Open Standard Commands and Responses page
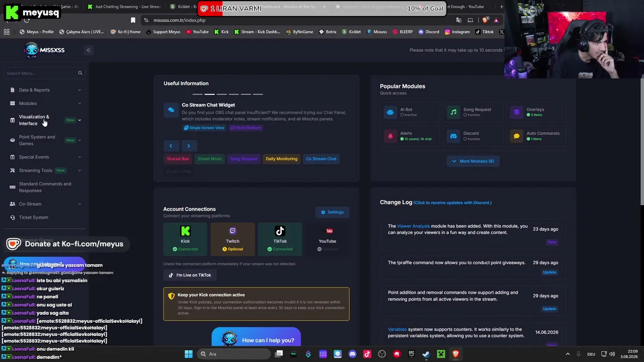This screenshot has height=362, width=644. (x=45, y=187)
